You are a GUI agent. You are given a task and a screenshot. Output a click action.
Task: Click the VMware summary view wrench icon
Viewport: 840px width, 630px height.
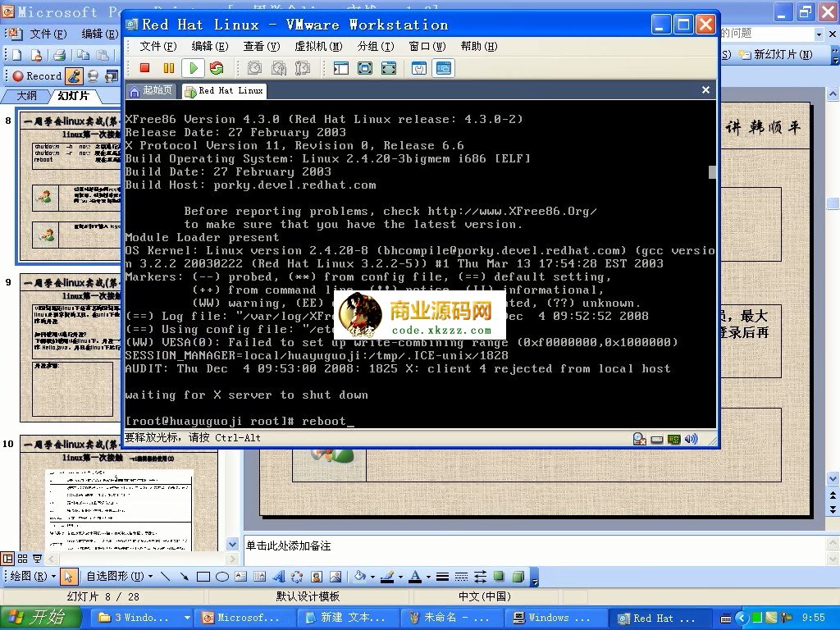(x=419, y=68)
